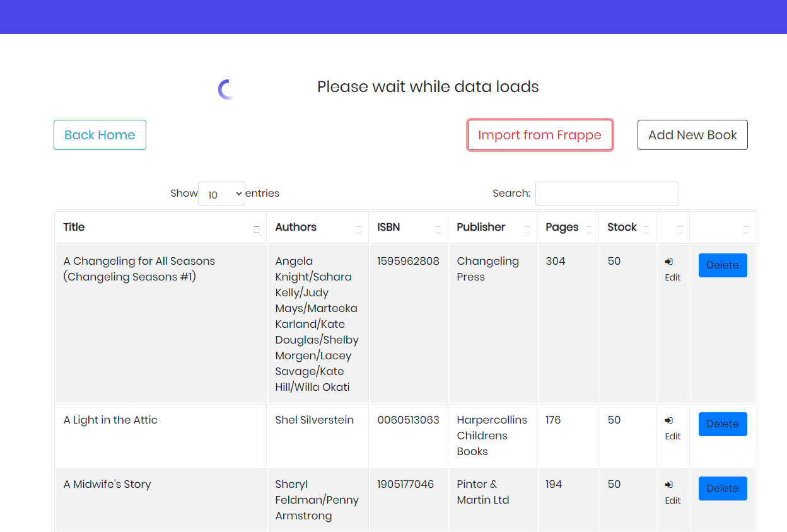Click the Publisher column sort icon
The height and width of the screenshot is (532, 787).
[527, 230]
